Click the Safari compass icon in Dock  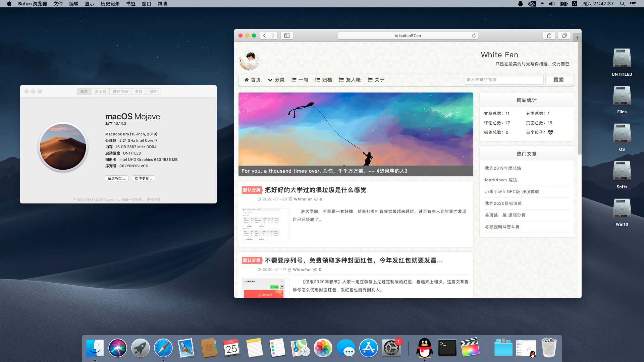[x=163, y=348]
